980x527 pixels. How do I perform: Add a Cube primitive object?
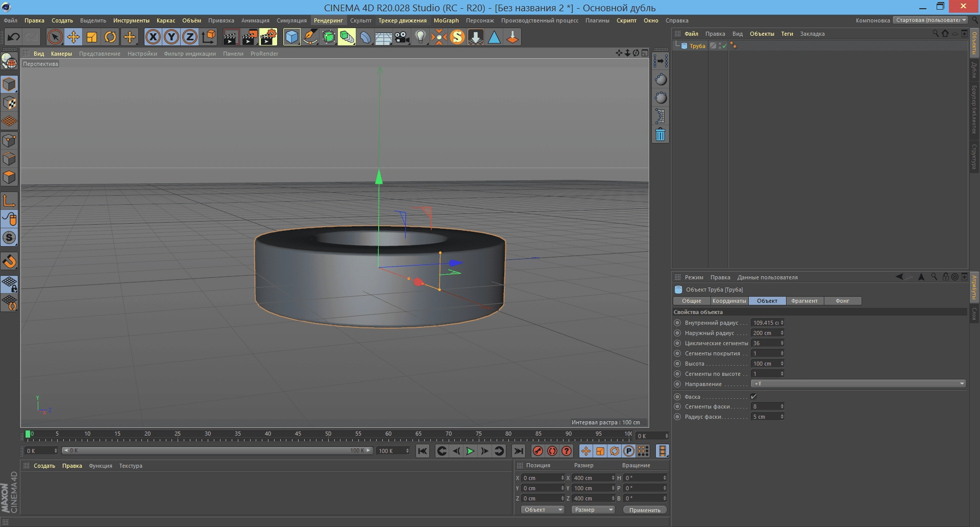coord(291,37)
